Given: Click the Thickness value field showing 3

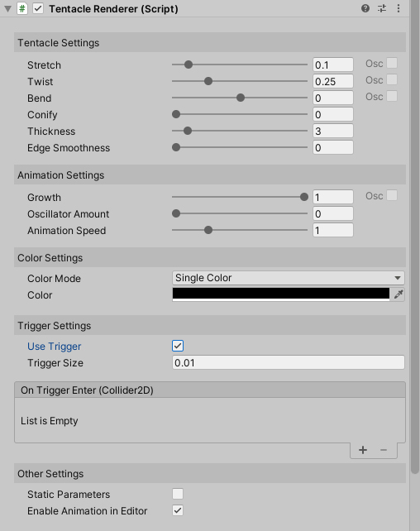Looking at the screenshot, I should point(333,131).
